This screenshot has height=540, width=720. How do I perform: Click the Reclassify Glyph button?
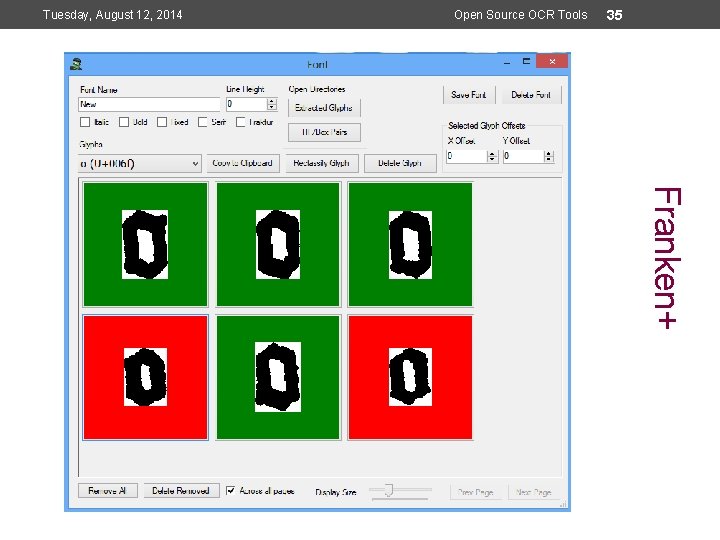(321, 163)
